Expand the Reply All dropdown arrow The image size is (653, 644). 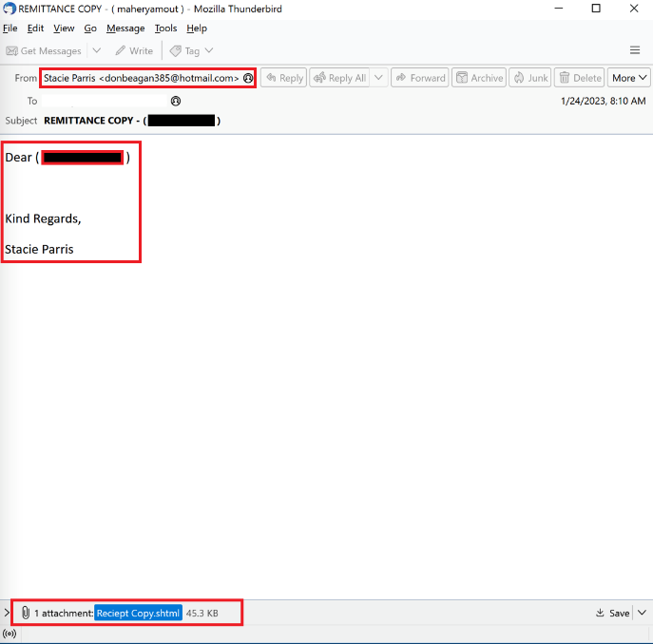point(379,78)
